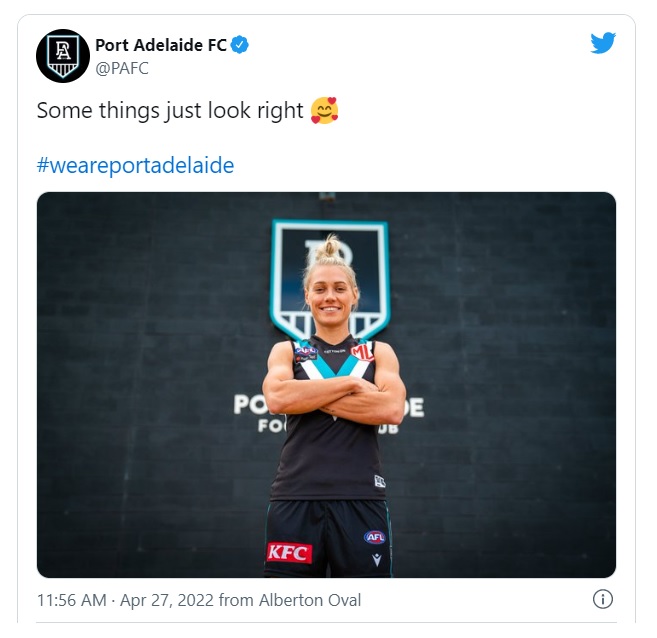Click the circled info icon

pos(603,599)
